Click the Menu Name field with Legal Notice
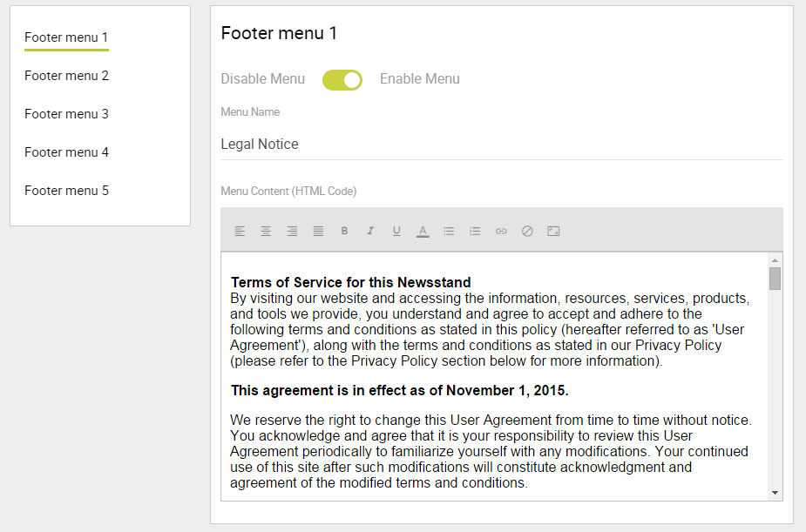The height and width of the screenshot is (532, 806). (502, 145)
